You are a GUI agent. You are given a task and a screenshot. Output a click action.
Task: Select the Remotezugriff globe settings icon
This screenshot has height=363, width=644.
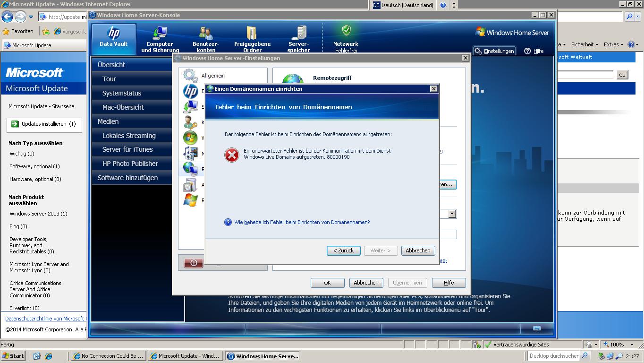pyautogui.click(x=190, y=169)
